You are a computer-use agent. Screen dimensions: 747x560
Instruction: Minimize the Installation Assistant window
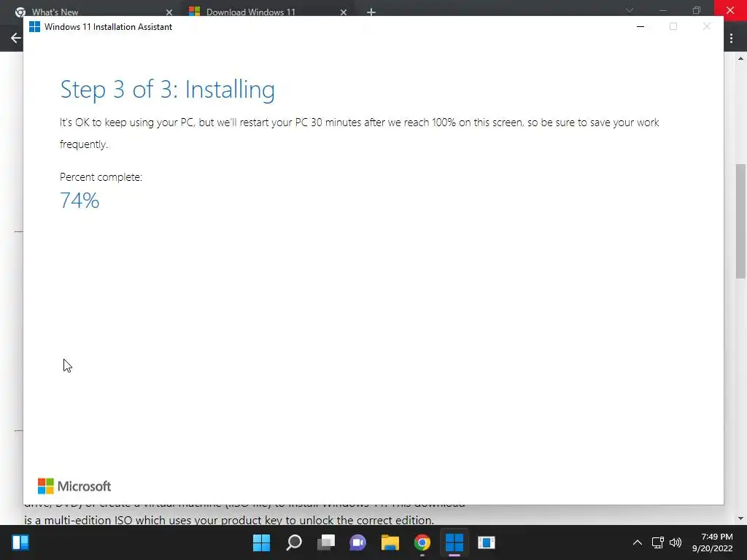pyautogui.click(x=640, y=27)
